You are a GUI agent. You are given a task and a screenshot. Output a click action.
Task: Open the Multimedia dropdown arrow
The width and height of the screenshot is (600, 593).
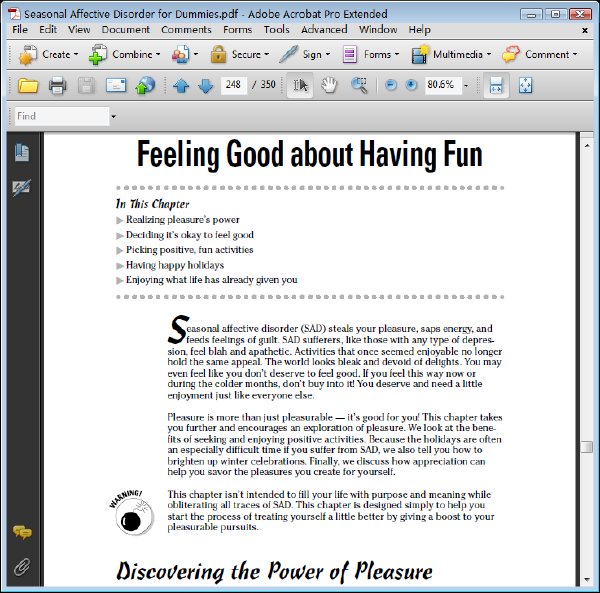point(489,54)
